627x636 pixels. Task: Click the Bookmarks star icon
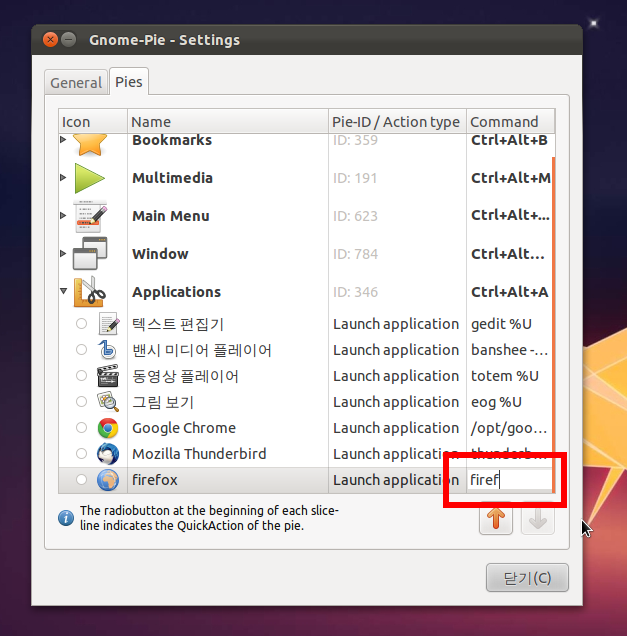click(x=90, y=144)
